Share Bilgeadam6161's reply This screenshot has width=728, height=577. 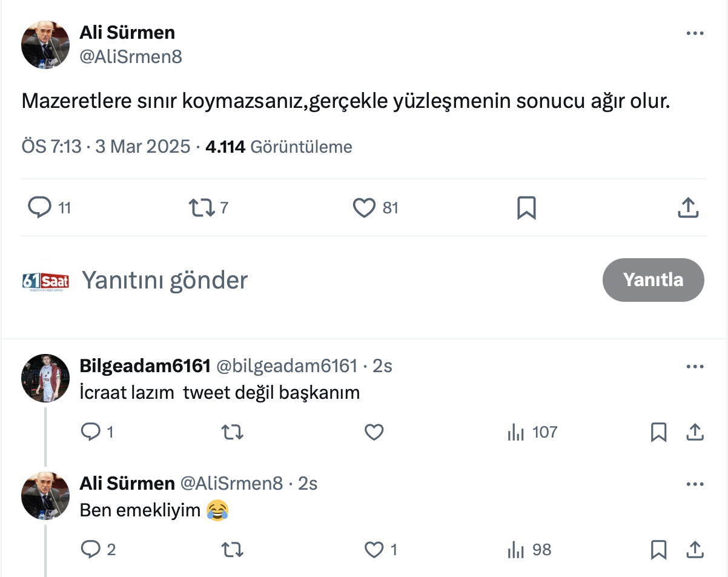695,432
